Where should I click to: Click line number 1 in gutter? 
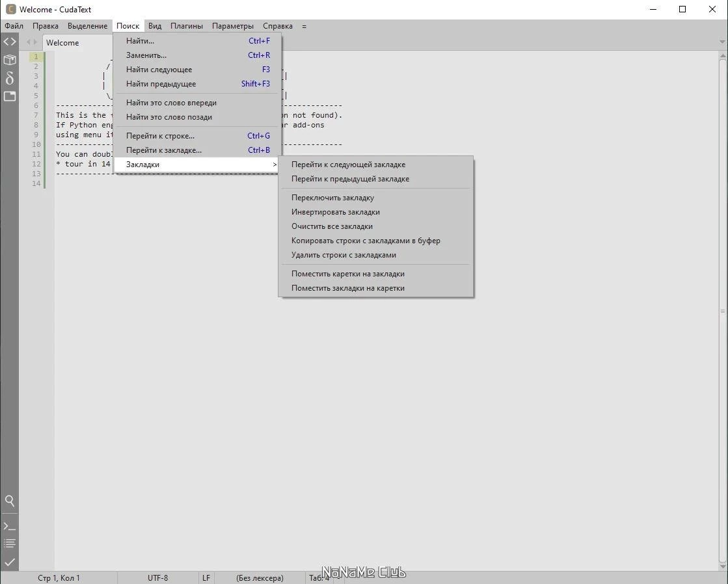(x=36, y=57)
